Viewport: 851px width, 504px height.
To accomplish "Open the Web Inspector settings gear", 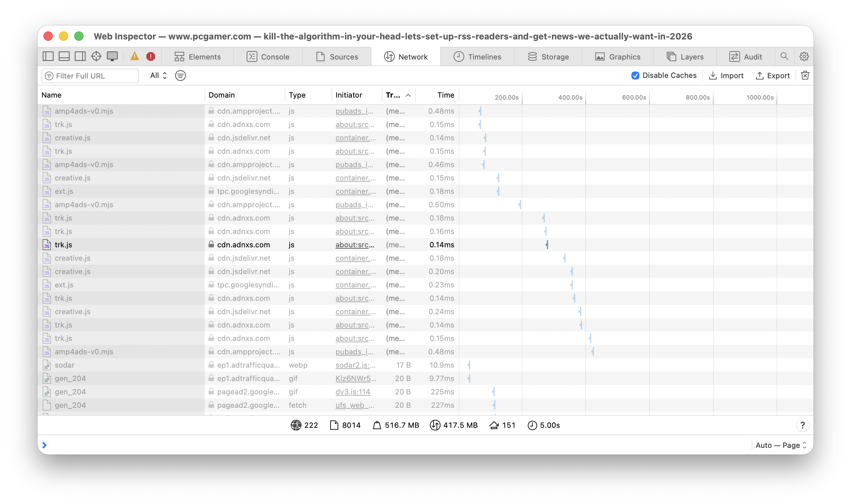I will [x=804, y=56].
